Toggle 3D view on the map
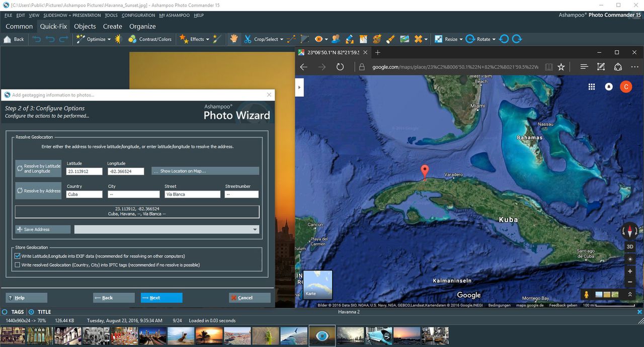The image size is (644, 347). [x=630, y=246]
